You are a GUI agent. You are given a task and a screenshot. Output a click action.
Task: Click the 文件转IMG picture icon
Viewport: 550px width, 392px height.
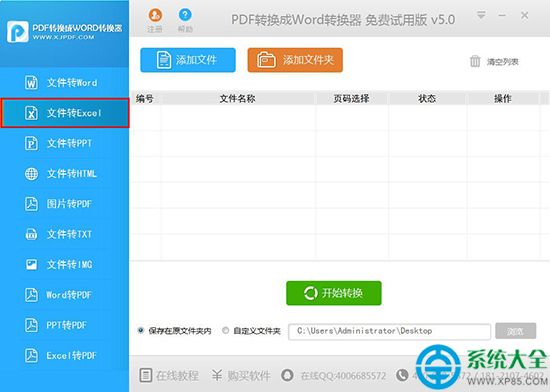pyautogui.click(x=31, y=264)
